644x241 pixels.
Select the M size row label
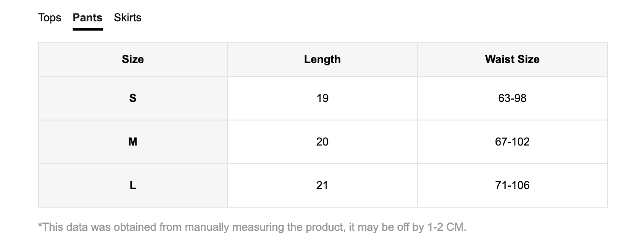coord(133,142)
